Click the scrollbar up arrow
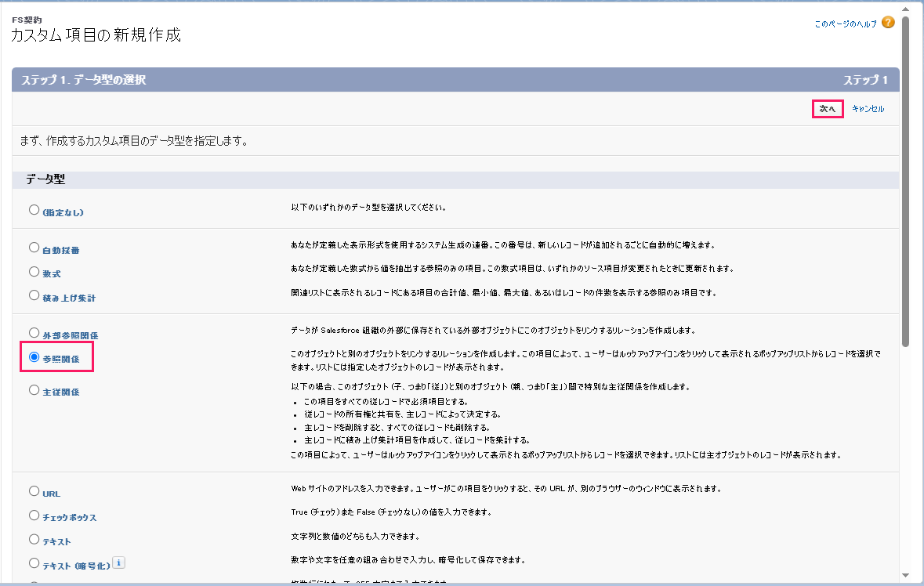 (x=906, y=9)
